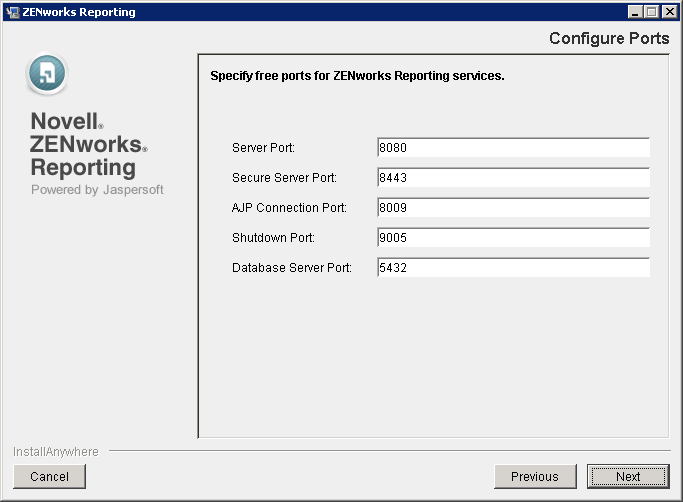Select the AJP Connection Port field

(513, 208)
